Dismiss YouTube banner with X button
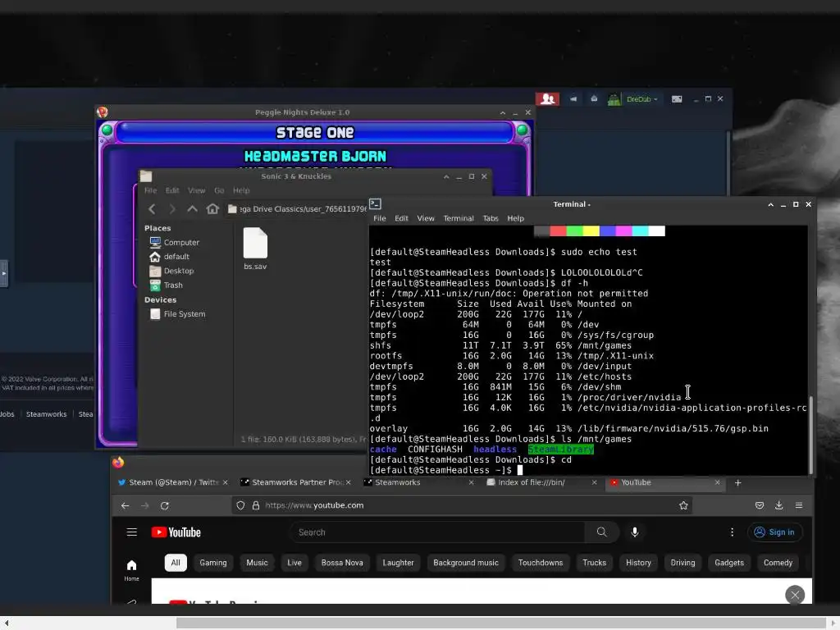 795,596
